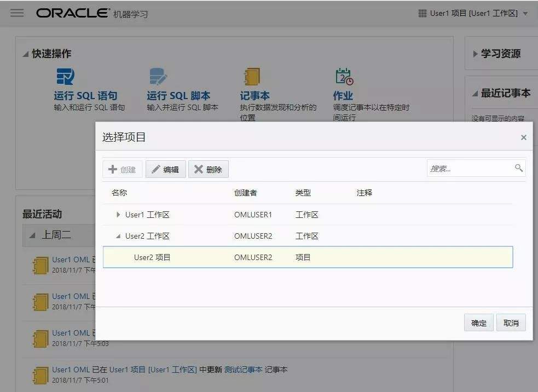Screen dimensions: 538x392
Task: Click 取消 to cancel the dialog
Action: 511,322
